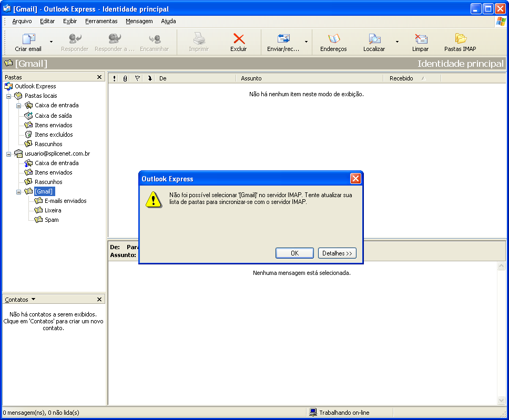Select the usuario@splicenet.com.br account
This screenshot has height=420, width=509.
(57, 153)
